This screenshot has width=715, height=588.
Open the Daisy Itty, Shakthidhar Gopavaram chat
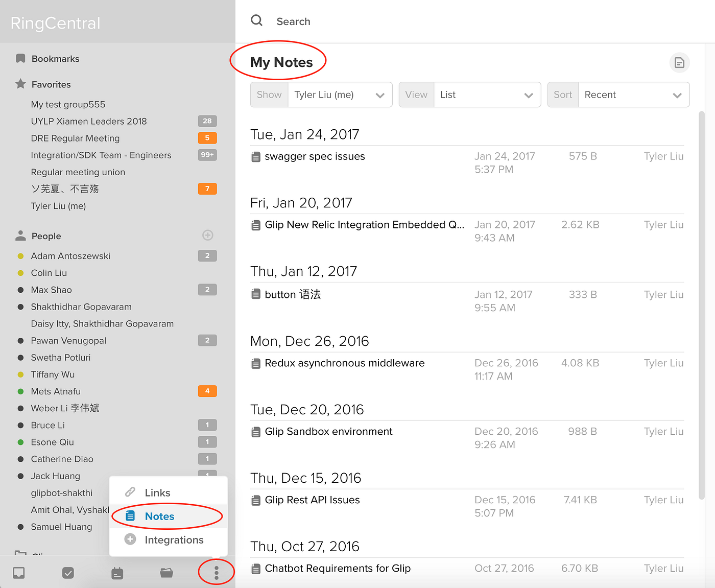pos(102,323)
